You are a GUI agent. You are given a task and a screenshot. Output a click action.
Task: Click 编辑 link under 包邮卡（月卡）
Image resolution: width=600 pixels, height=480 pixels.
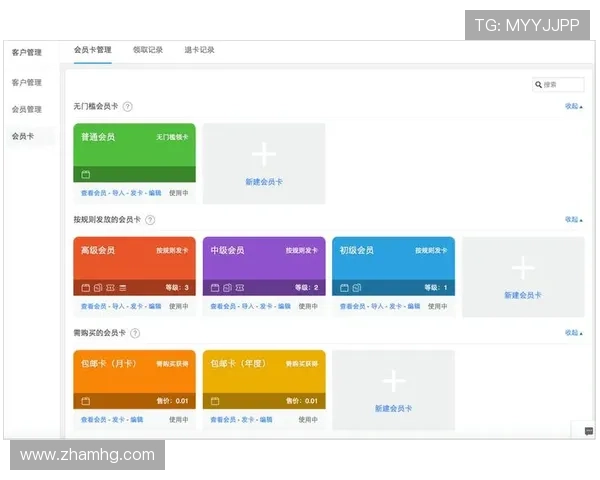tap(137, 420)
